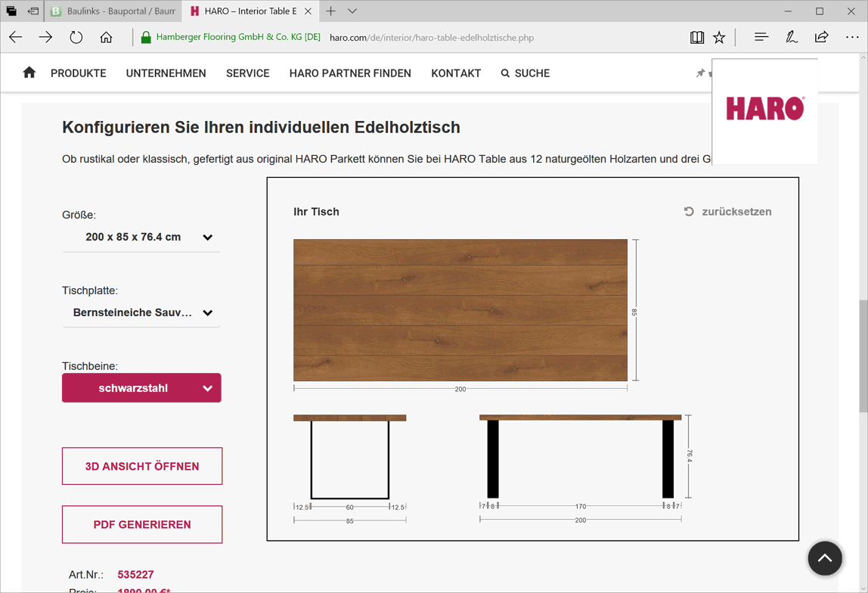Image resolution: width=868 pixels, height=593 pixels.
Task: Open the browser home page
Action: coord(106,37)
